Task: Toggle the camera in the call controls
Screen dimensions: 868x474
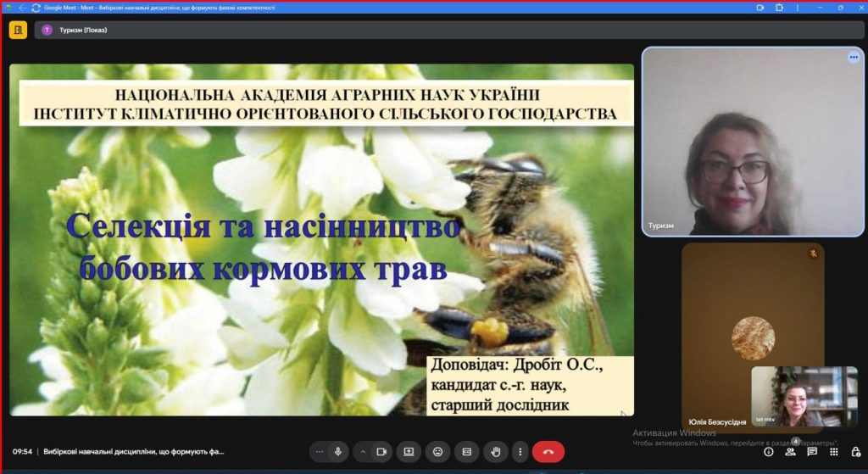Action: point(381,452)
